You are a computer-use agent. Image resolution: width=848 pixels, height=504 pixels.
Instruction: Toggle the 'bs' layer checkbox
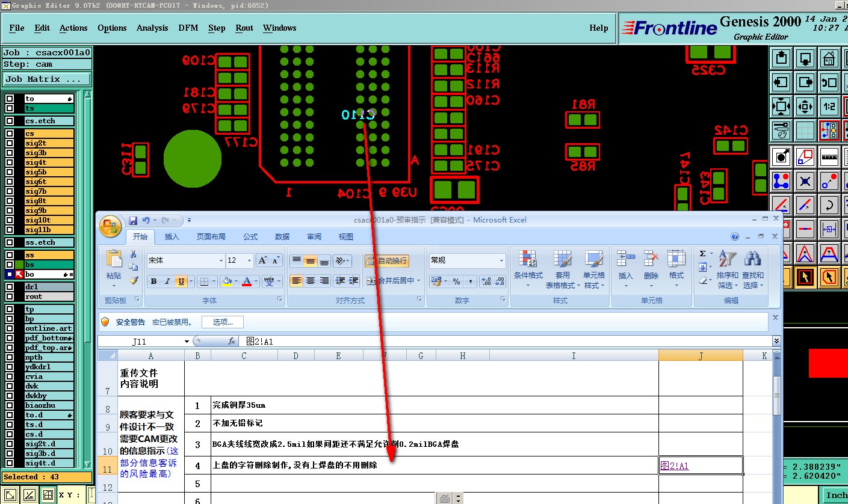tap(10, 265)
